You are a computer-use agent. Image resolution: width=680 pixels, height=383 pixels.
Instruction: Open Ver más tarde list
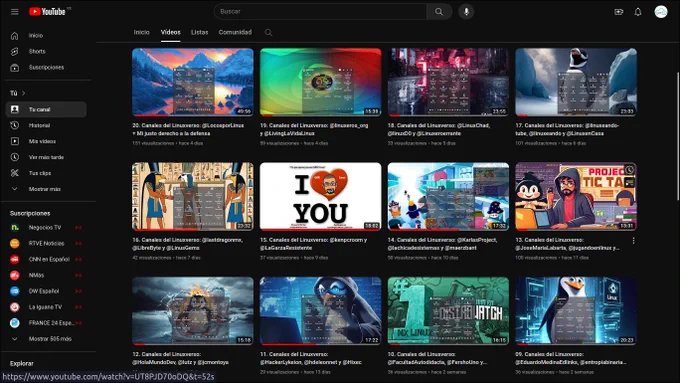46,157
